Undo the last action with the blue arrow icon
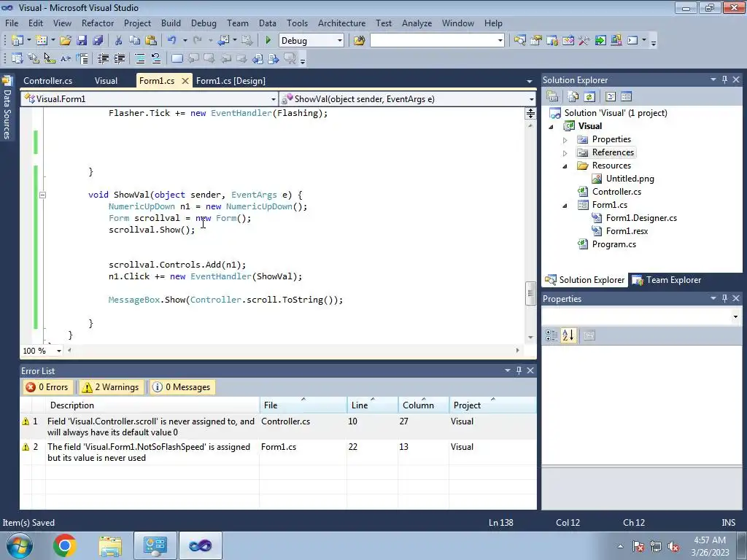This screenshot has width=747, height=560. [x=172, y=41]
